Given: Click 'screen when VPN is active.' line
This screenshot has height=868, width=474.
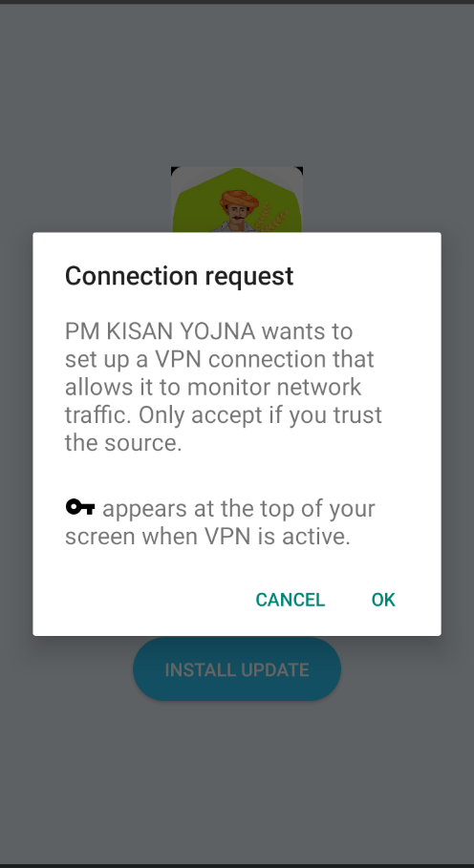Looking at the screenshot, I should click(207, 537).
